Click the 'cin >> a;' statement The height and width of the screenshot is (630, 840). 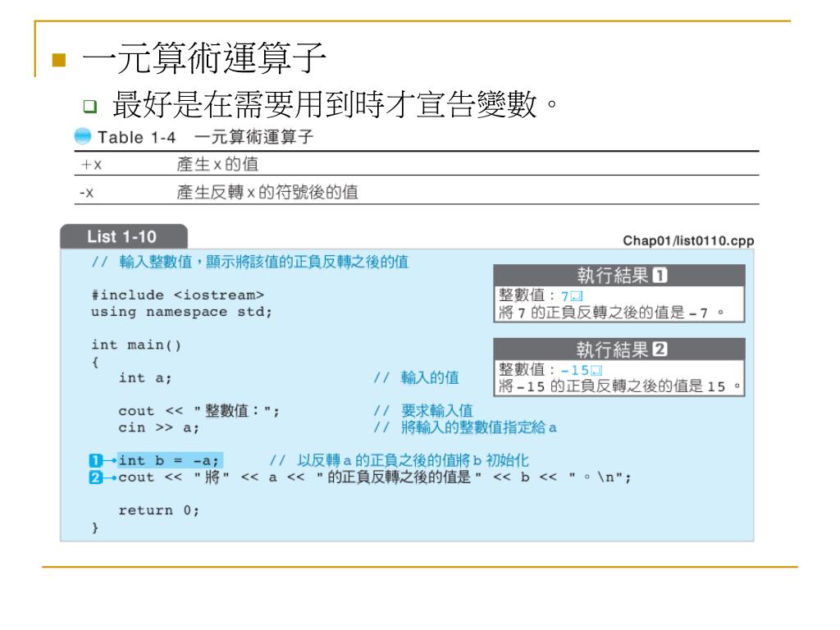(158, 428)
